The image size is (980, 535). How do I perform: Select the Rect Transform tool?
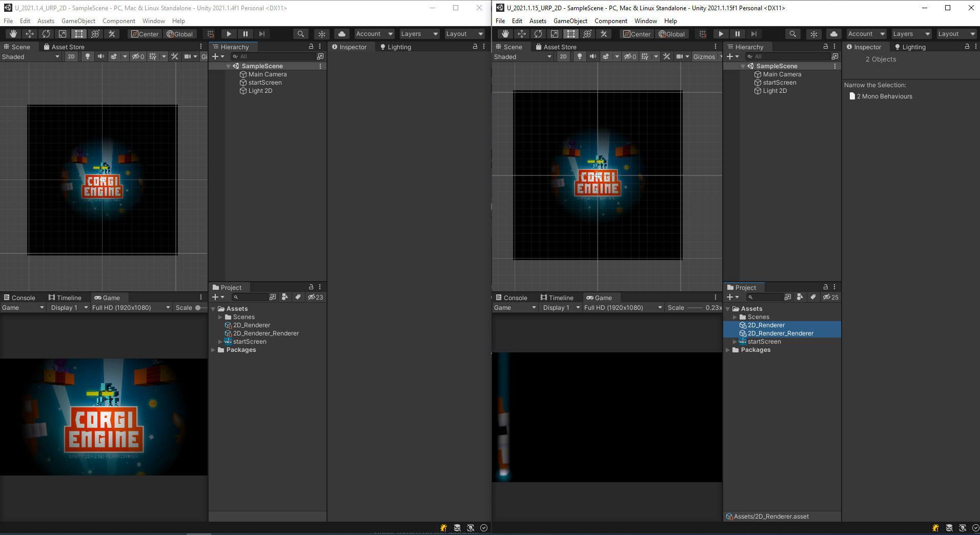click(79, 34)
